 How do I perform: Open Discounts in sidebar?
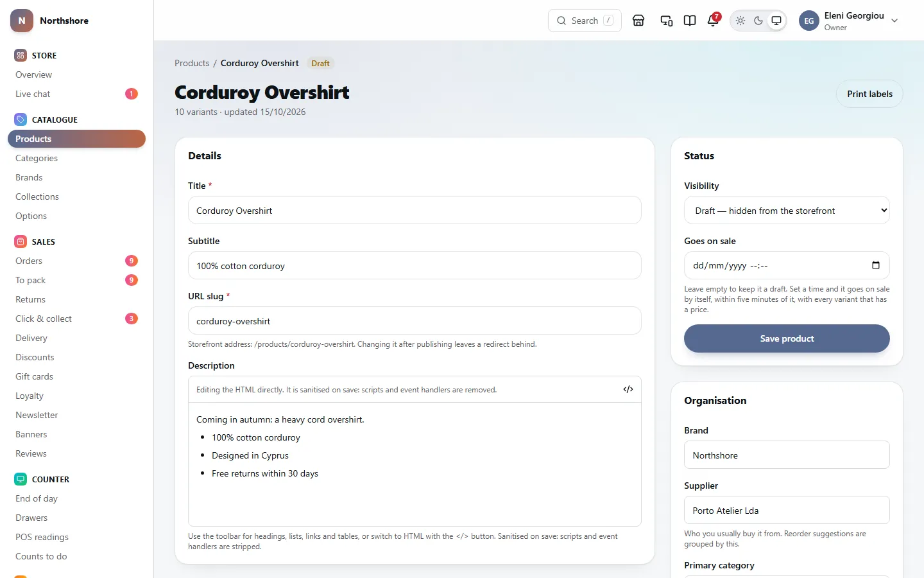pyautogui.click(x=76, y=357)
